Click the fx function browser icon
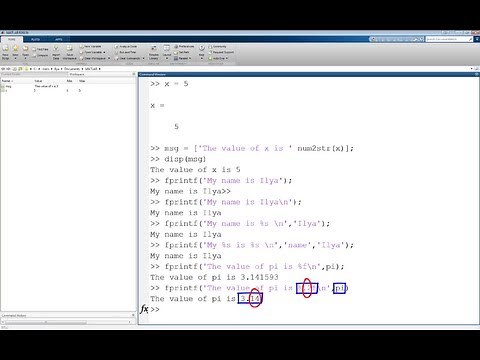 click(144, 309)
